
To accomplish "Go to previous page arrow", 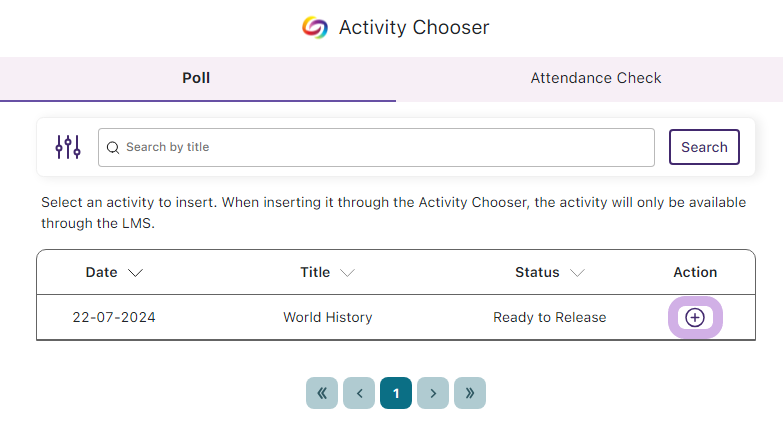I will [x=359, y=393].
